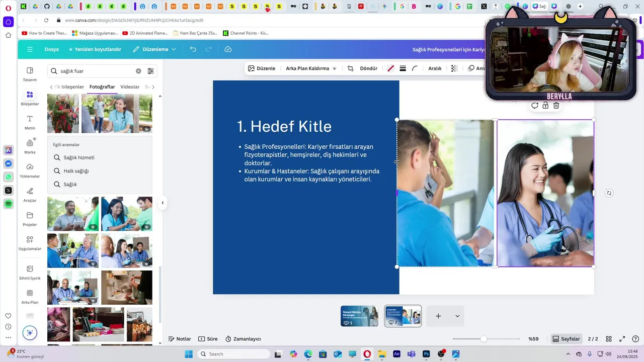644x362 pixels.
Task: Open the Notlar notes panel
Action: tap(180, 339)
